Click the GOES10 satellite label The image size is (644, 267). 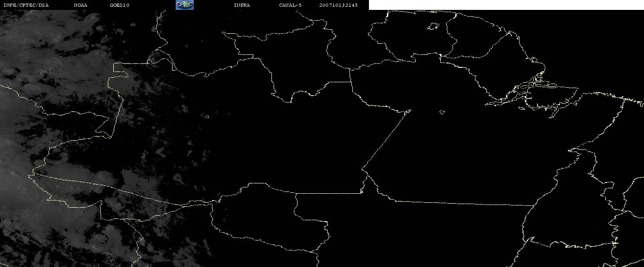pyautogui.click(x=120, y=5)
